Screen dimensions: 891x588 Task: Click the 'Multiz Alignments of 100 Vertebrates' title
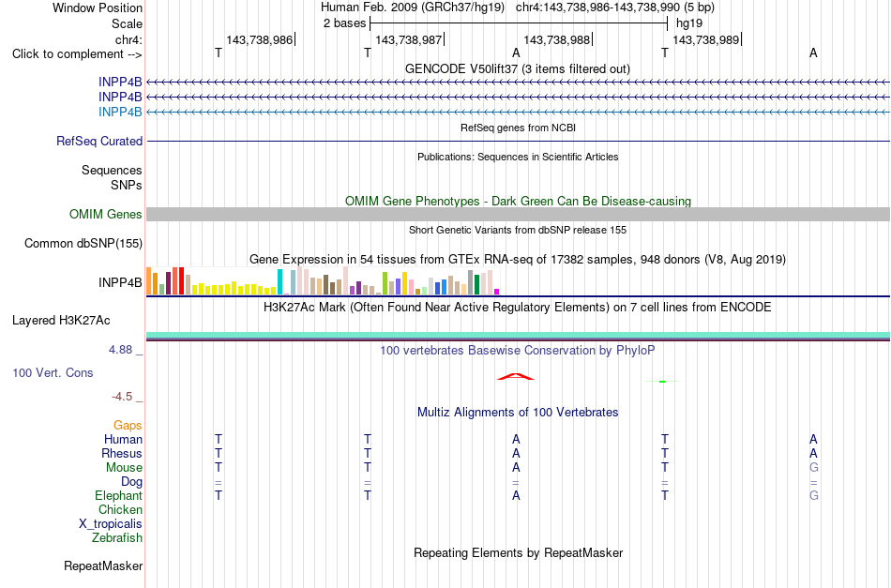tap(518, 413)
